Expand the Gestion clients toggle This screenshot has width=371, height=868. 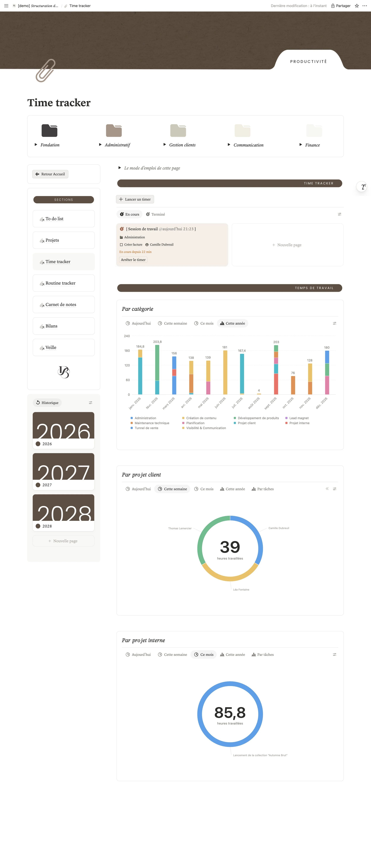point(165,145)
